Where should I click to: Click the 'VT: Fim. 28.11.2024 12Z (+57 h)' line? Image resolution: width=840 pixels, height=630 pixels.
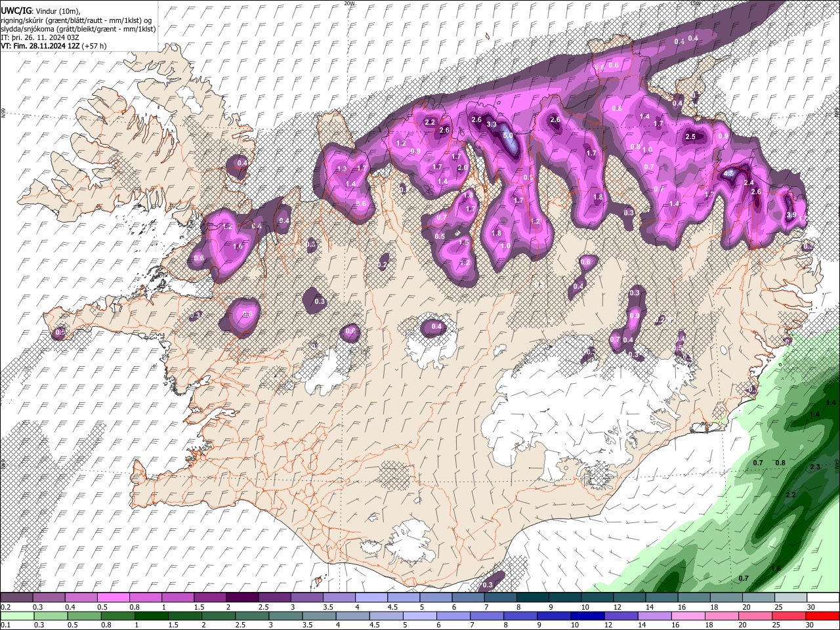pos(53,46)
